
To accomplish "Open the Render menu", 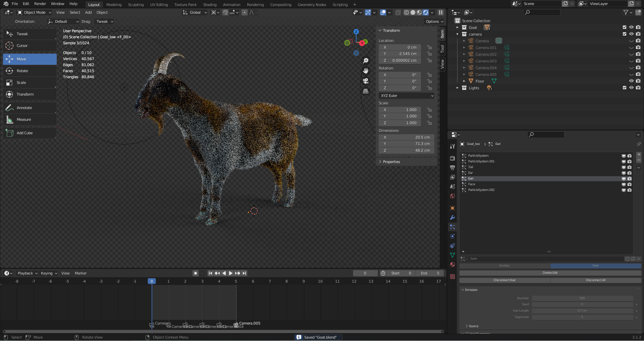I will [40, 4].
